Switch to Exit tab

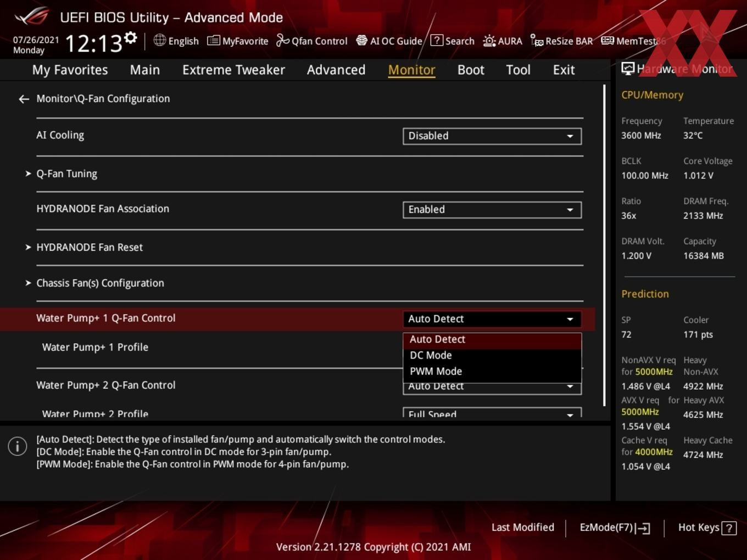[x=564, y=70]
